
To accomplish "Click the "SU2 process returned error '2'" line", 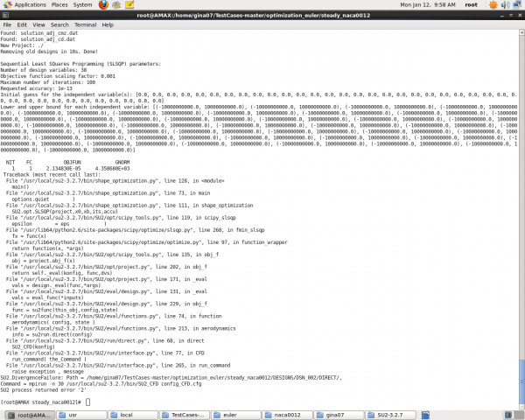I will click(x=43, y=390).
